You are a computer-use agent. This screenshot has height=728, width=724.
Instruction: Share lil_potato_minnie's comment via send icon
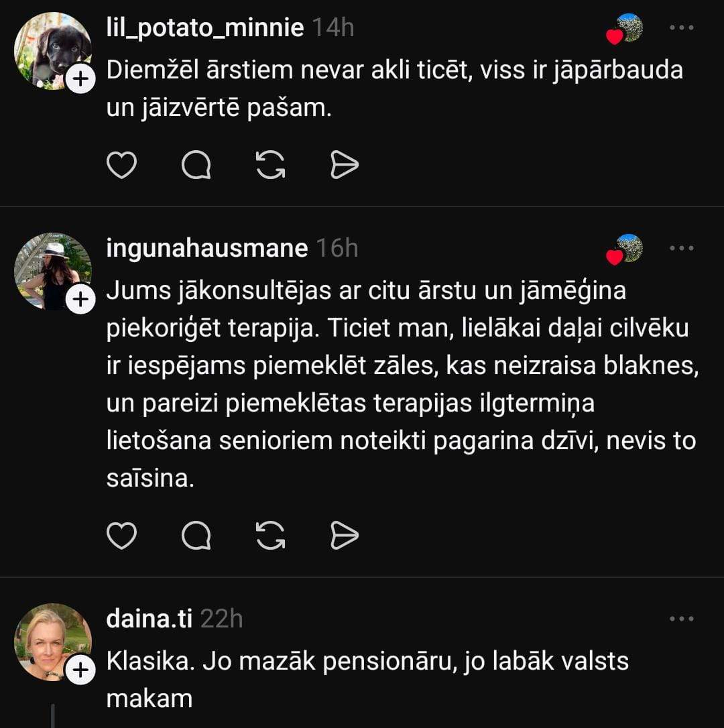pos(345,165)
